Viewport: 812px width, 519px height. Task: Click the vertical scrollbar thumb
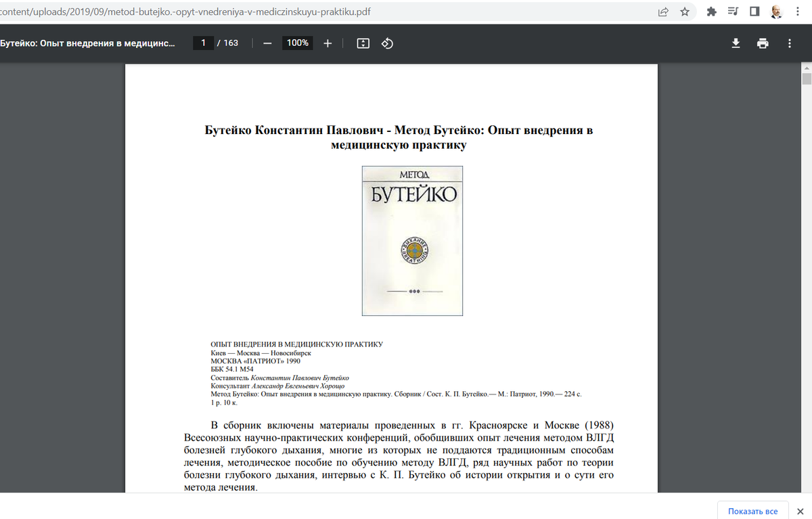[806, 78]
